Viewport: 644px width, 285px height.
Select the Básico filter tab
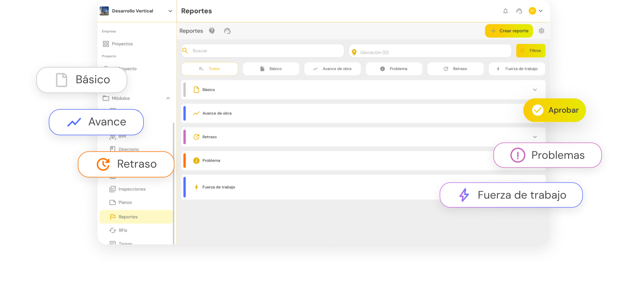[271, 69]
